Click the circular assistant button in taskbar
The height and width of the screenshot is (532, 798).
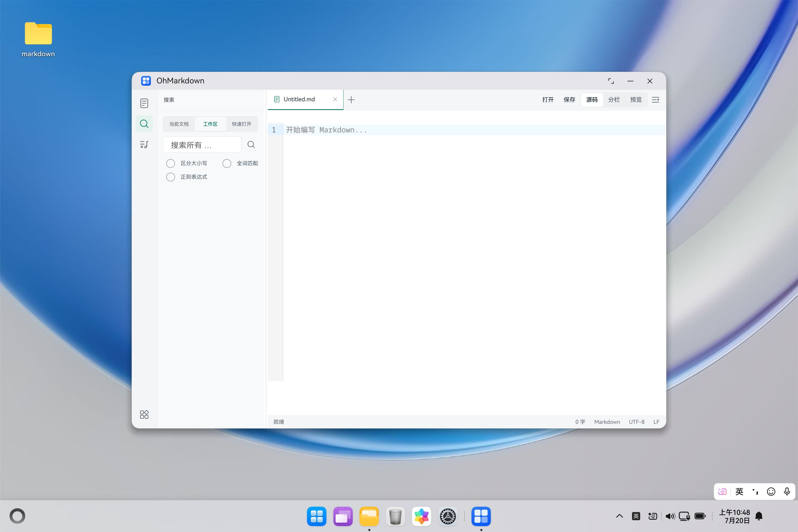pyautogui.click(x=17, y=516)
